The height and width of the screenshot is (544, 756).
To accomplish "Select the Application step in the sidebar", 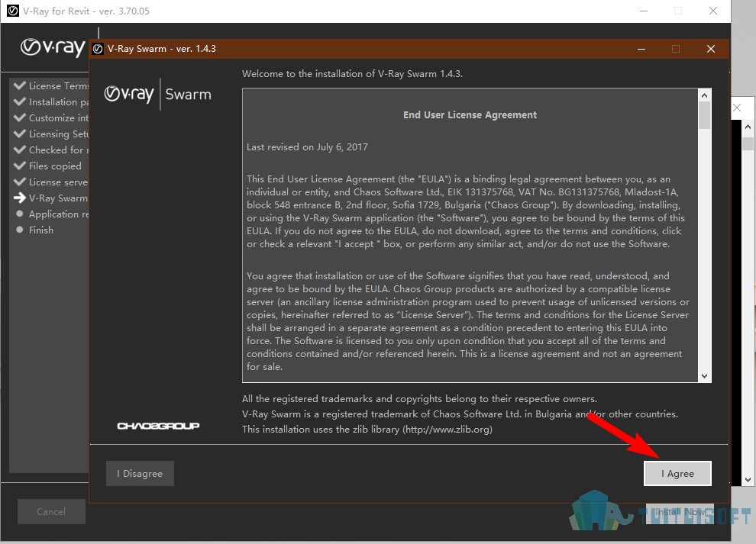I will click(x=59, y=214).
